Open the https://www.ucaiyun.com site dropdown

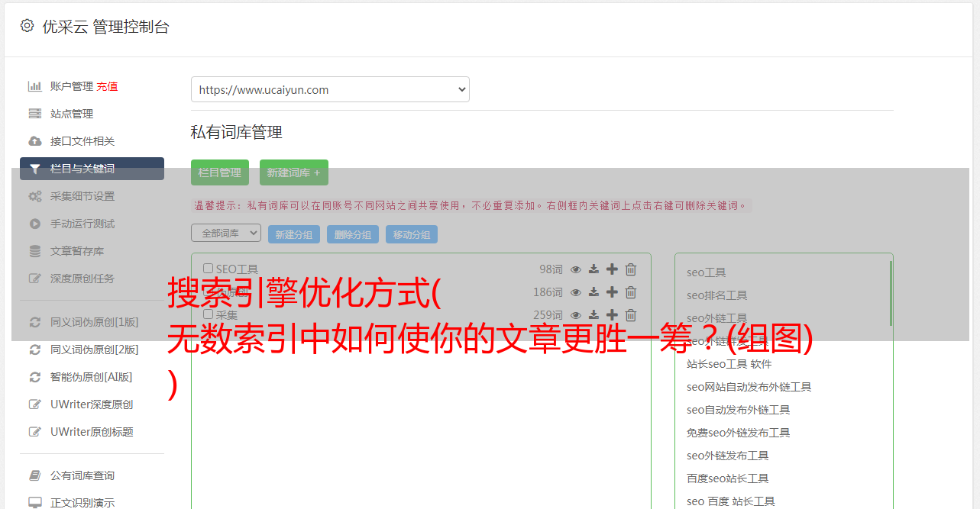330,89
